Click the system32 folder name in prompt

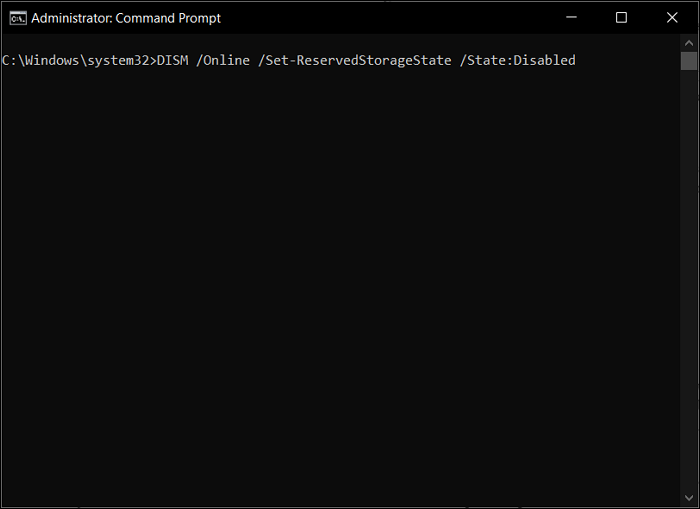coord(118,61)
